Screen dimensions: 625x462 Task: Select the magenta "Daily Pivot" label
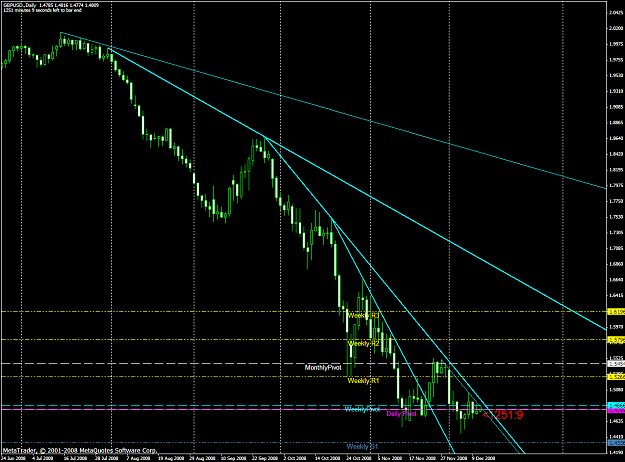[401, 414]
